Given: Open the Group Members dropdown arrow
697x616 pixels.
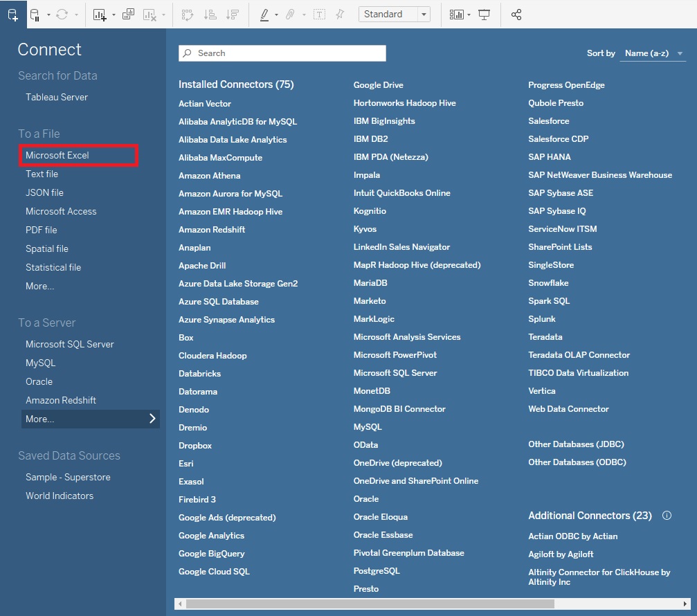Looking at the screenshot, I should [x=304, y=15].
